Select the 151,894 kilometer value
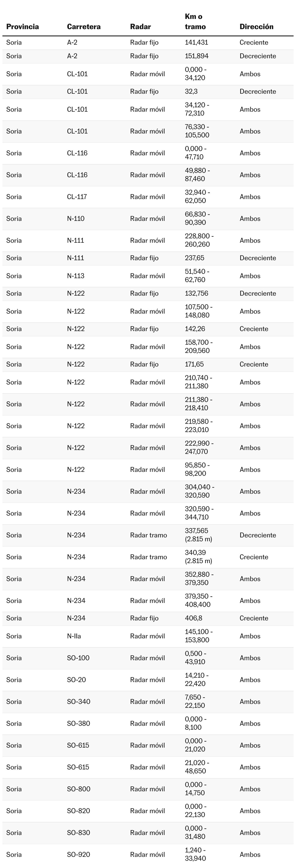 (197, 56)
